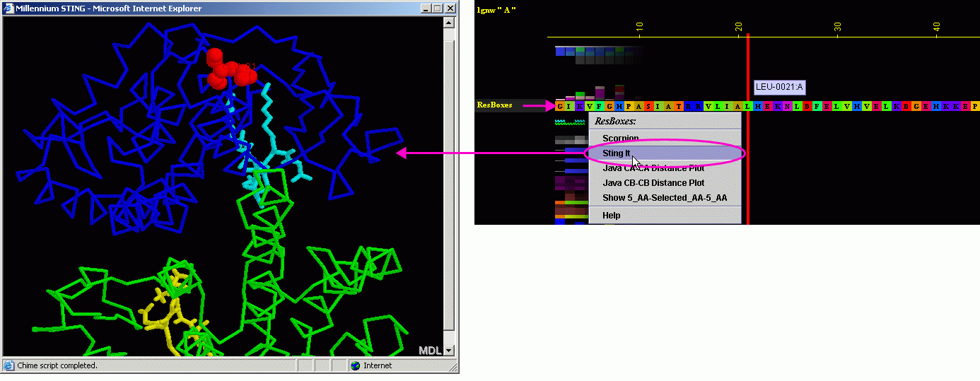Minimize the Millennium STING window
Image resolution: width=980 pixels, height=381 pixels.
point(426,8)
